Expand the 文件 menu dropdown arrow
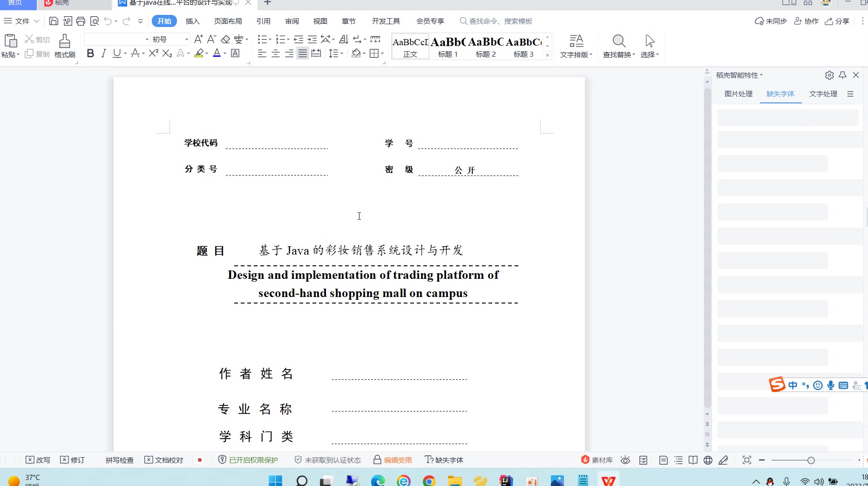The image size is (868, 486). (36, 21)
